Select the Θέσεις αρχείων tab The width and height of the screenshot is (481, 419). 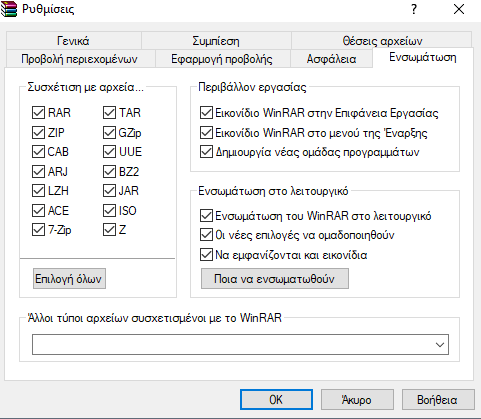(382, 41)
